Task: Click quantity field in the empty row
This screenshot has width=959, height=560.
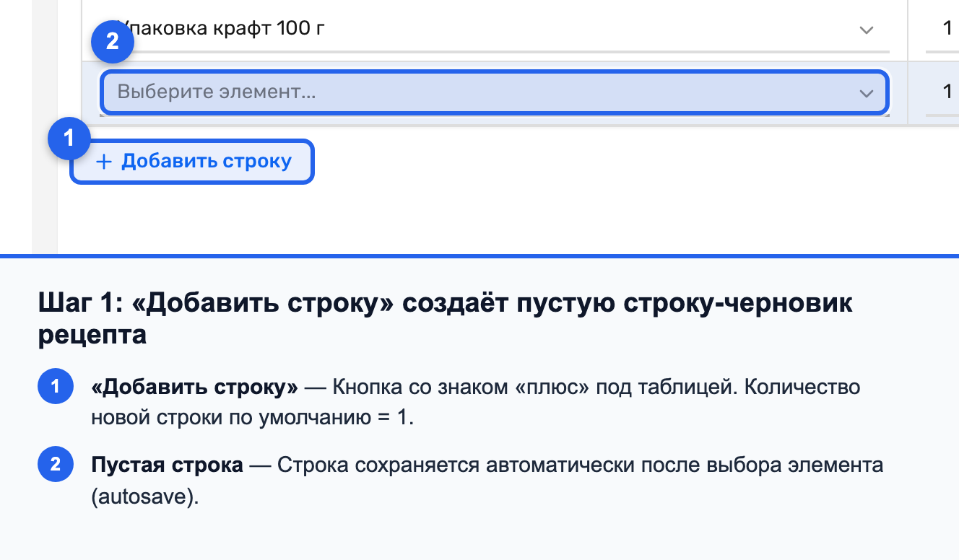Action: pyautogui.click(x=942, y=92)
